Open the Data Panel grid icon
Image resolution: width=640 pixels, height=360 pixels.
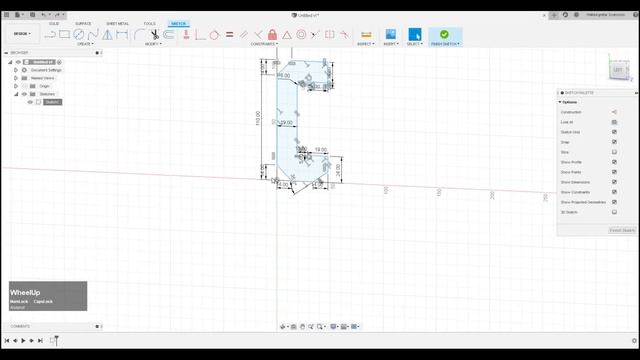(x=7, y=15)
